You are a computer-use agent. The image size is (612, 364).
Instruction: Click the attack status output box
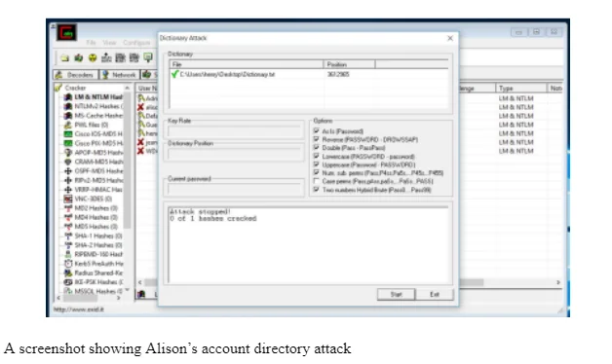[308, 244]
